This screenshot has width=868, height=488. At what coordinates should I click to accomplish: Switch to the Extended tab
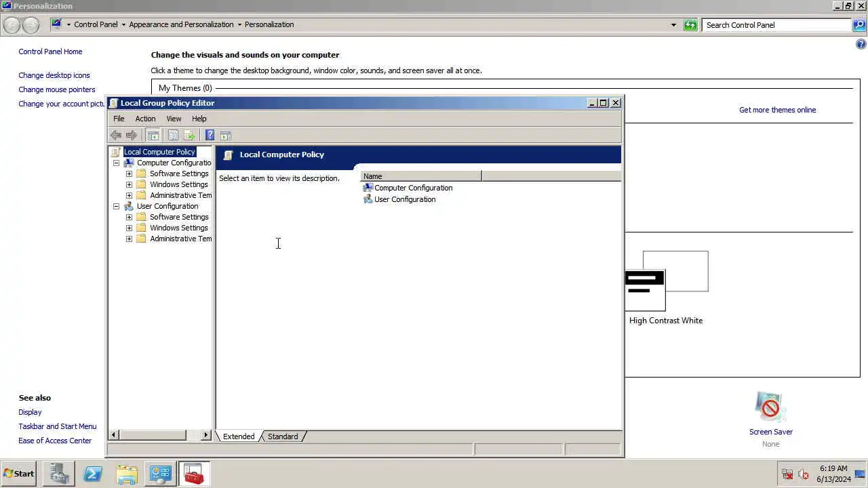pos(239,436)
